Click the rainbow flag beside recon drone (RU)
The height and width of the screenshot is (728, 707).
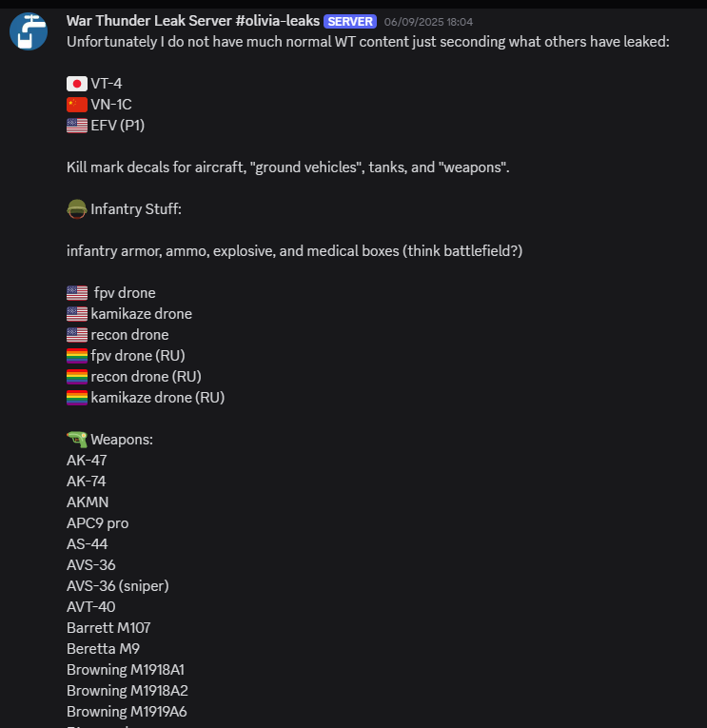pos(77,377)
